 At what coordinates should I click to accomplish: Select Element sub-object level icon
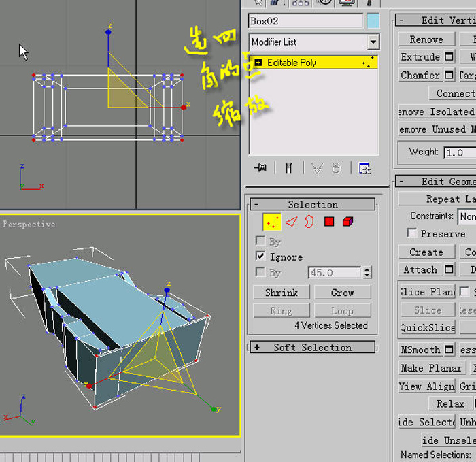coord(348,222)
